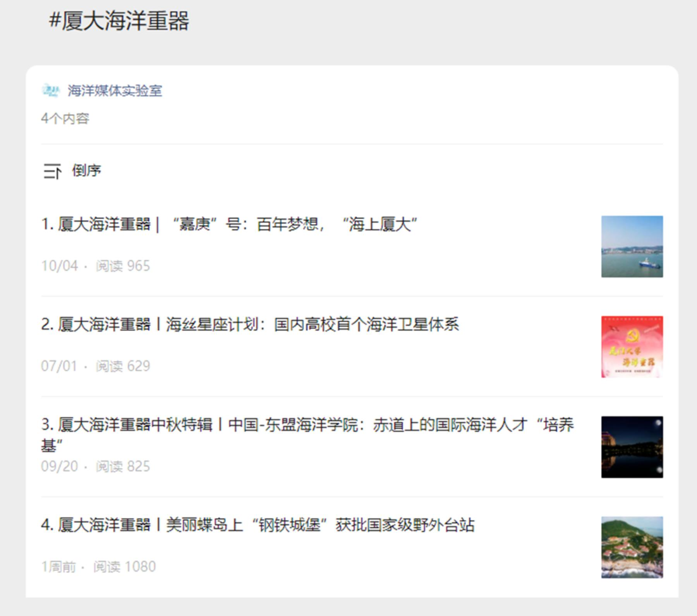Click the 4个内容 content count text

coord(65,118)
